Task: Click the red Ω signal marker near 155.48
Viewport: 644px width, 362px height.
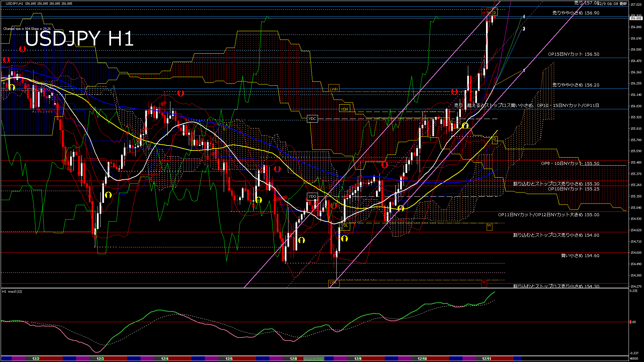Action: pyautogui.click(x=385, y=164)
